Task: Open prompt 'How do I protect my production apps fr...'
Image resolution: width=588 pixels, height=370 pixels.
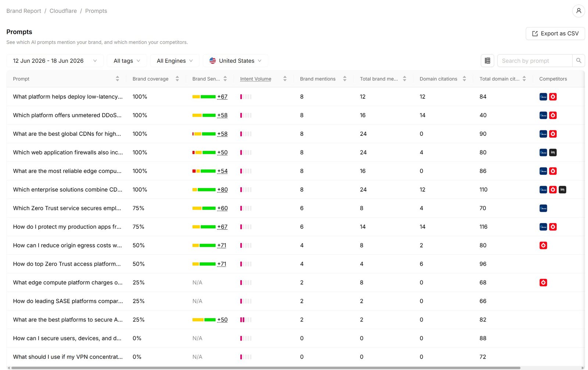Action: tap(67, 227)
